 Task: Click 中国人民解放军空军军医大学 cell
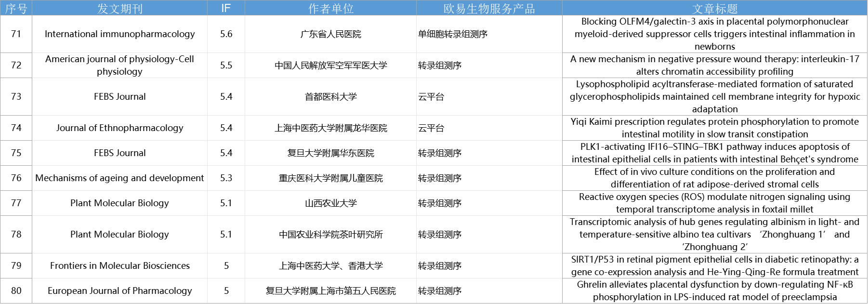point(330,66)
